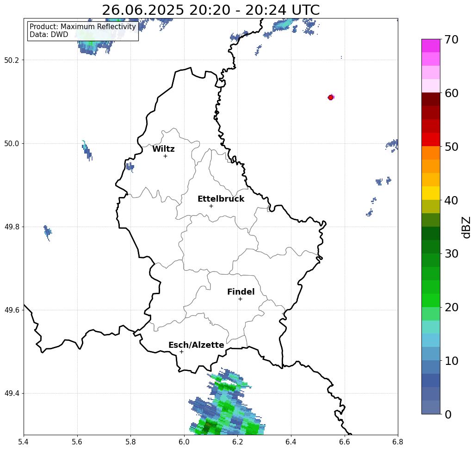Click the plus marker below Ettelbruck

[x=211, y=206]
